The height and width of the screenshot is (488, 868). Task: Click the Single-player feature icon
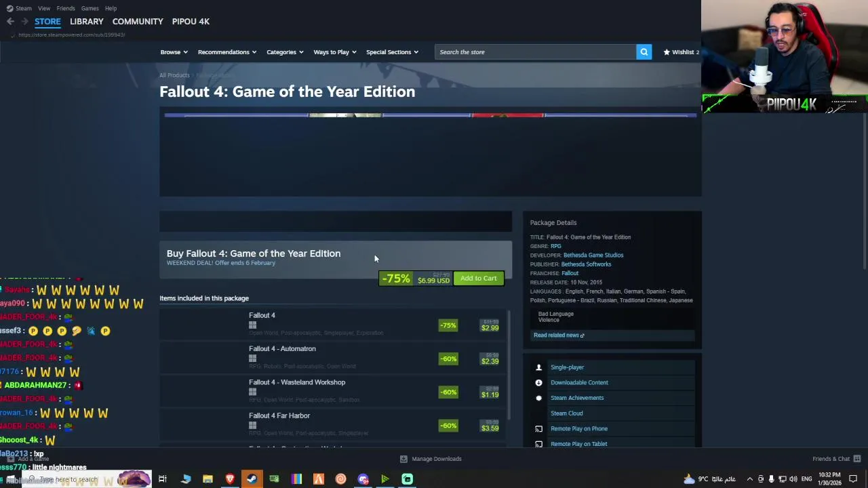539,367
